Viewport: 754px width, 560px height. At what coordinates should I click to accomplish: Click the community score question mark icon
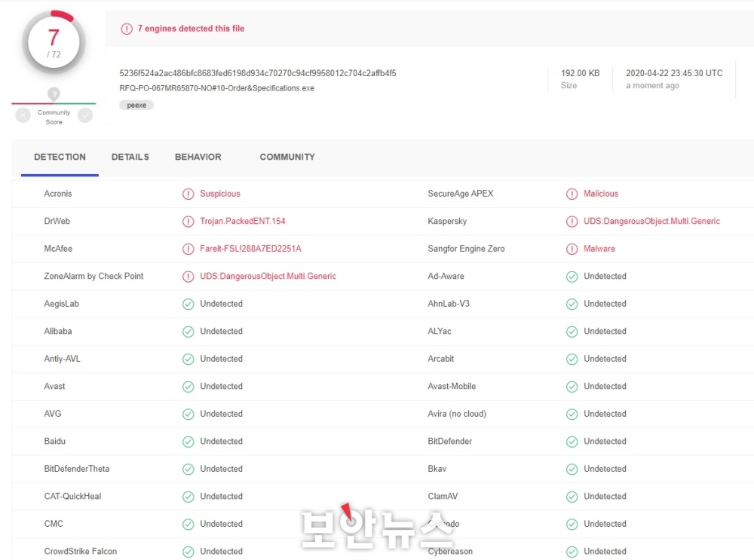pos(54,93)
